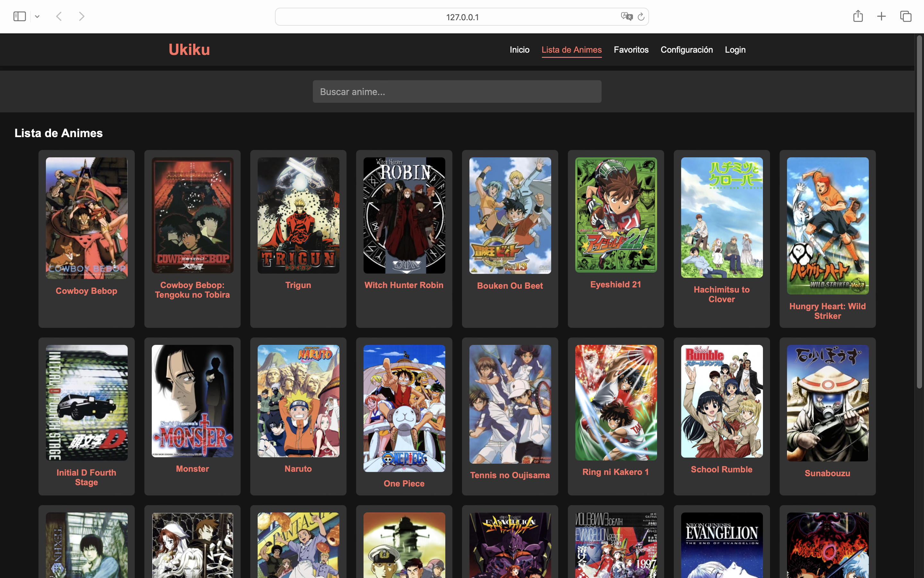
Task: Click the Tennis no Oujisama title
Action: click(510, 476)
